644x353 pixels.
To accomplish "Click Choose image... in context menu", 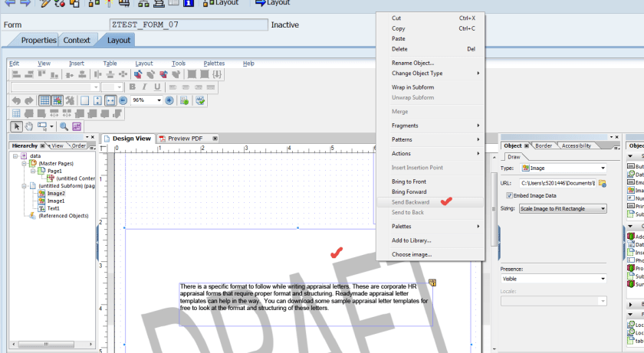I will coord(412,254).
